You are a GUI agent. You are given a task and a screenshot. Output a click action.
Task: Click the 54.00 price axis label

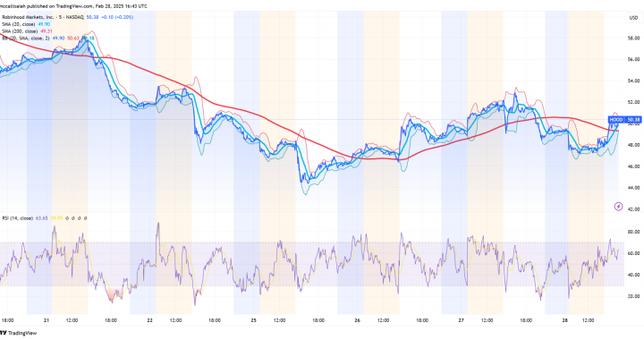pyautogui.click(x=634, y=81)
